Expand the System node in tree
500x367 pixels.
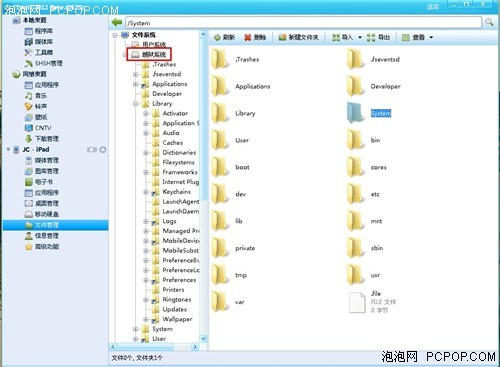tap(135, 329)
